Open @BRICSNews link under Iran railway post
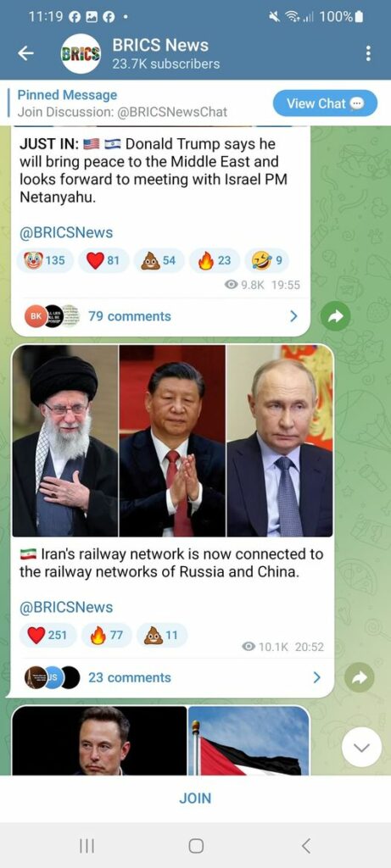391x868 pixels. tap(66, 607)
